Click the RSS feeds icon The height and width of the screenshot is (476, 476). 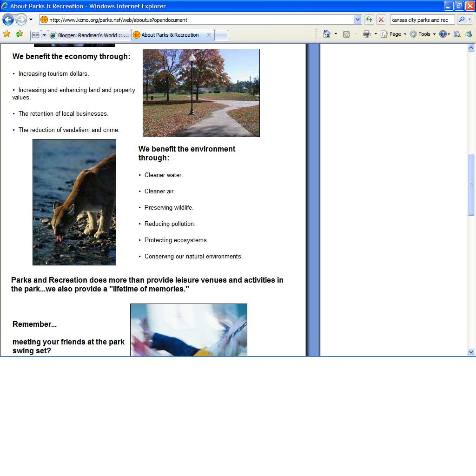(346, 34)
